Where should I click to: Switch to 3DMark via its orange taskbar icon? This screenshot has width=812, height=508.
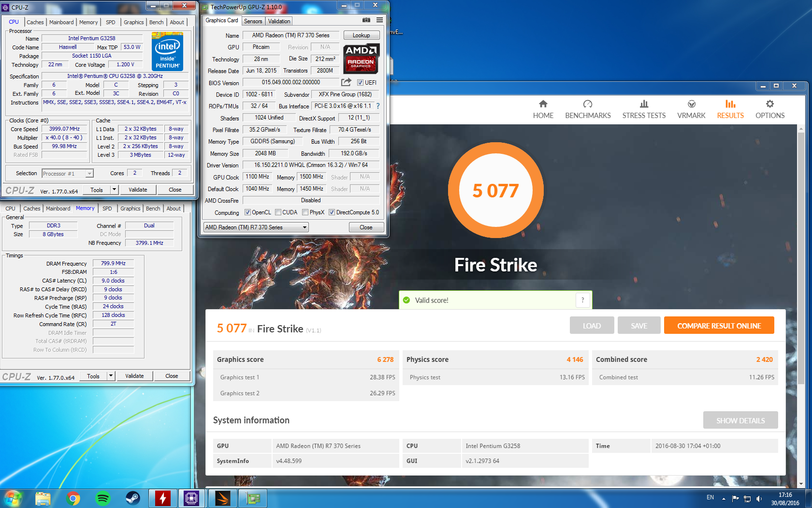click(x=223, y=498)
